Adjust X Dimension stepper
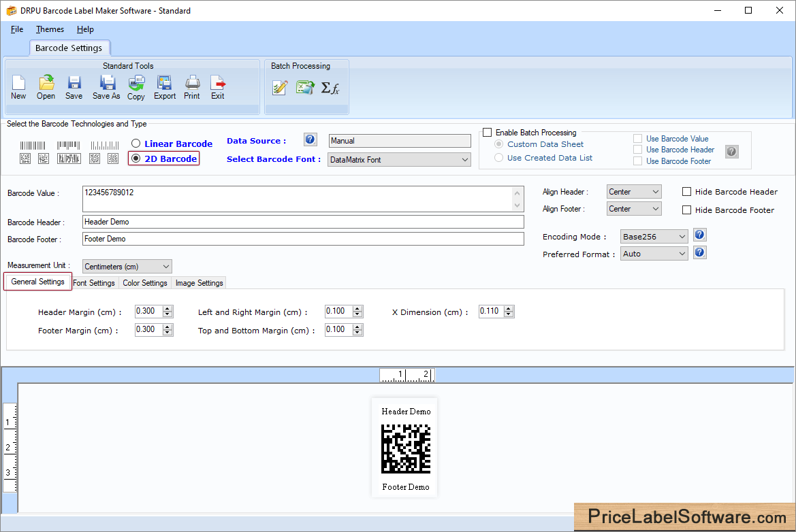Image resolution: width=796 pixels, height=532 pixels. (x=509, y=312)
